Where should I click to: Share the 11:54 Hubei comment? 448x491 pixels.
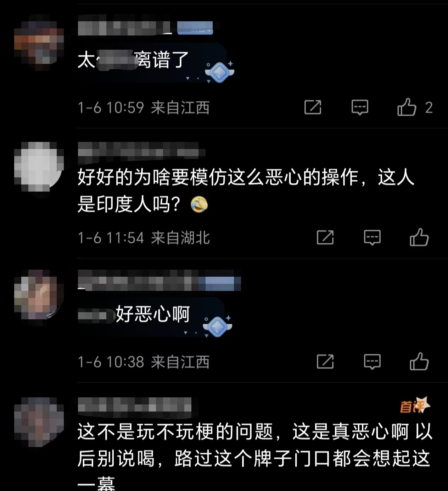coord(325,237)
